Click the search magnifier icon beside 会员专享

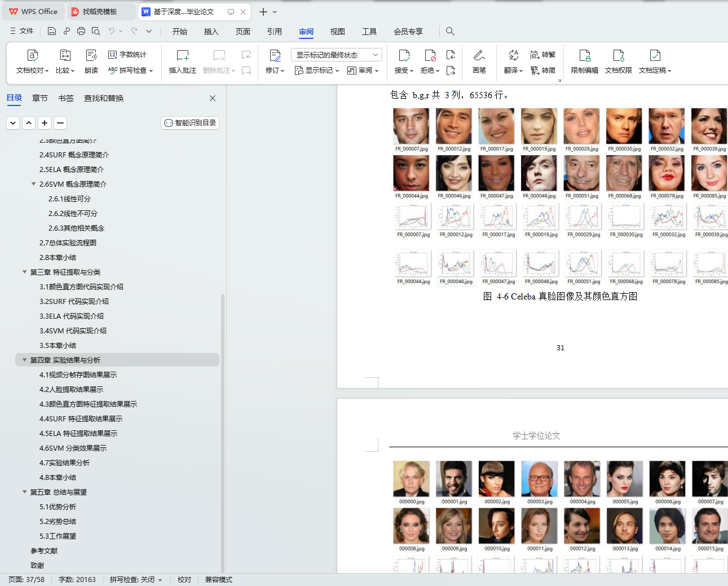click(x=450, y=32)
